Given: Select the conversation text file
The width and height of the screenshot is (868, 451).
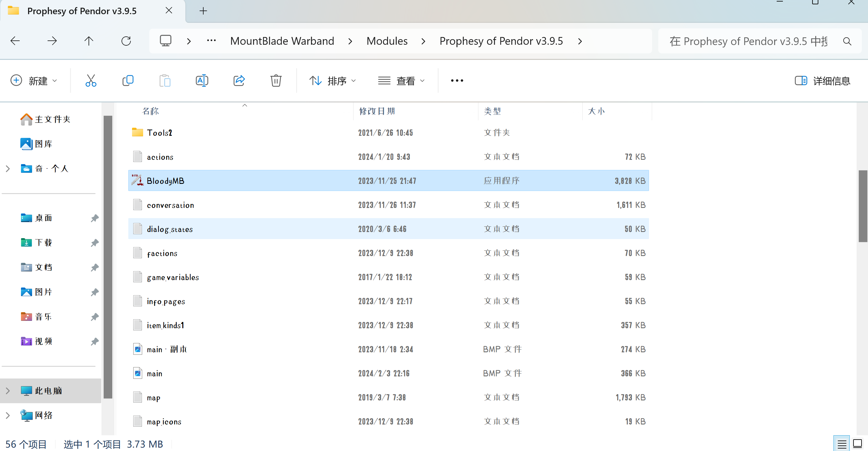Looking at the screenshot, I should click(389, 205).
